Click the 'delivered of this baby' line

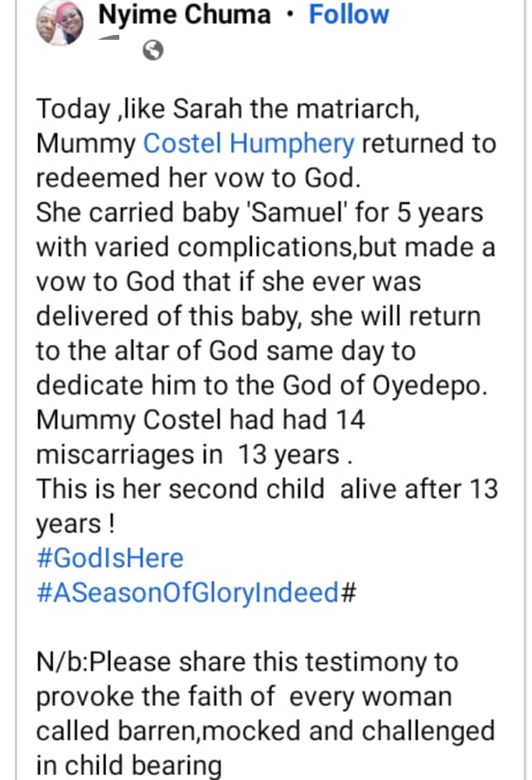click(x=259, y=317)
